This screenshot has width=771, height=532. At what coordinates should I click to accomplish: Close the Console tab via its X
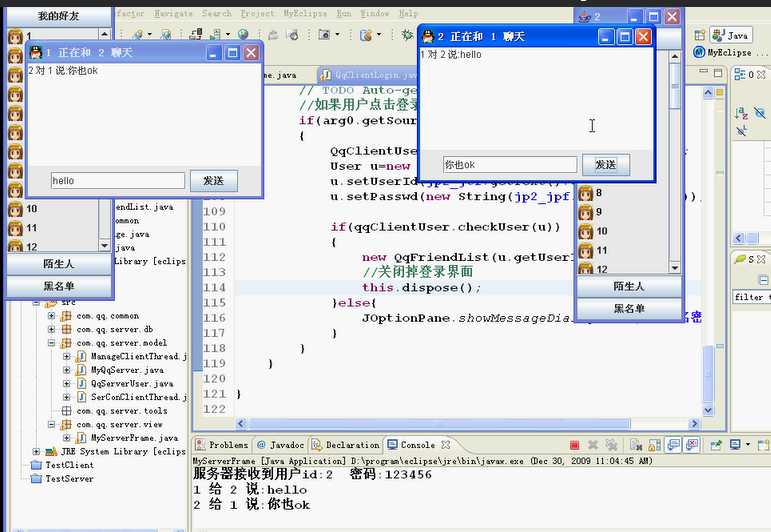coord(445,444)
